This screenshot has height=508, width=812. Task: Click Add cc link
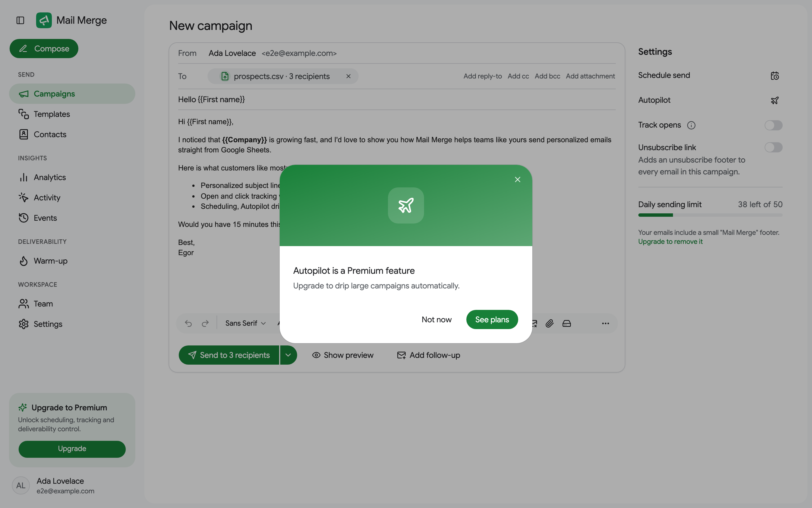click(518, 76)
